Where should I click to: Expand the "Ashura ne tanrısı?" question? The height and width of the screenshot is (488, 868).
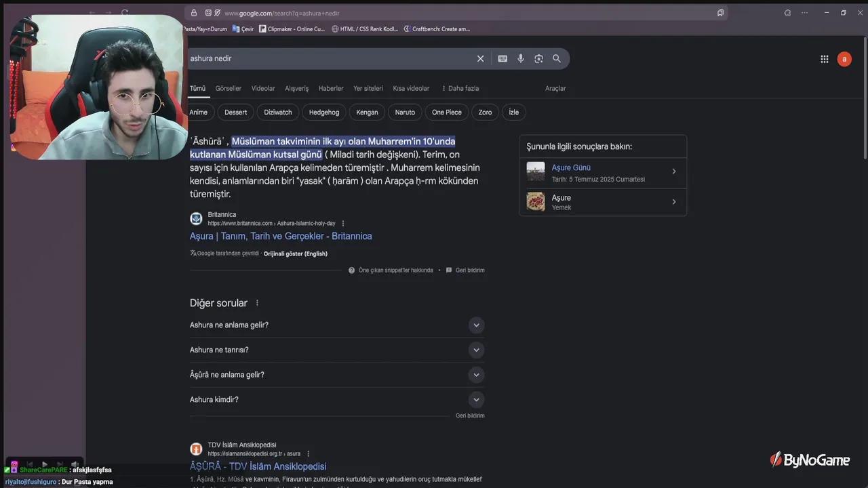point(476,350)
